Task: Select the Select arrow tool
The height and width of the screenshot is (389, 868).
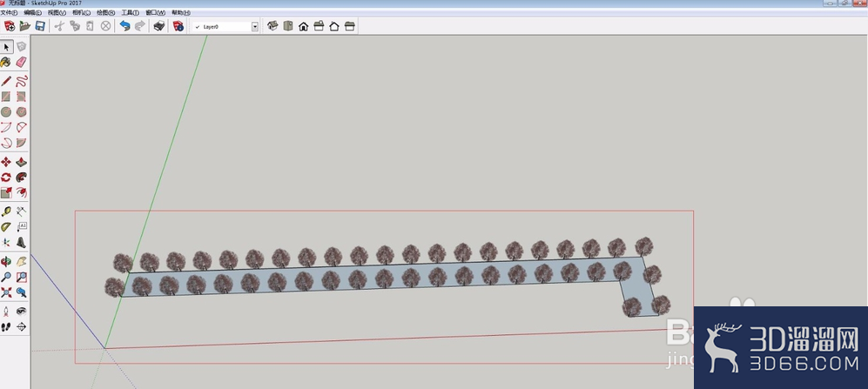Action: [6, 47]
